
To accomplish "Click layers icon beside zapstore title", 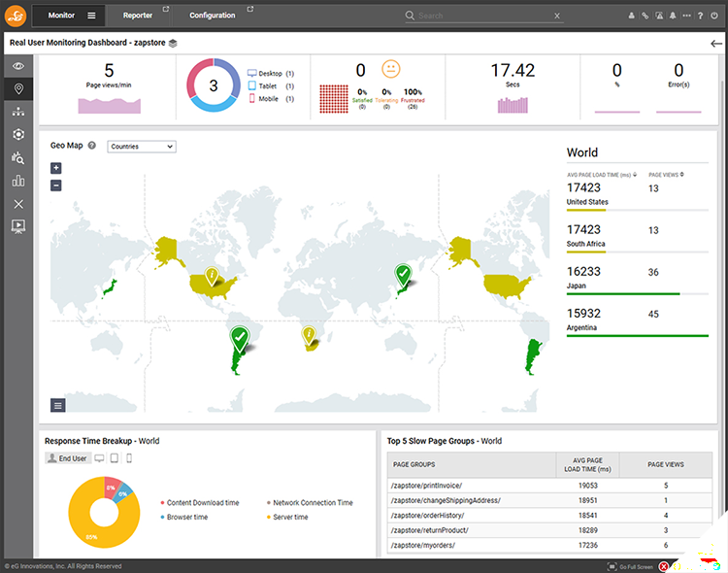I will [x=173, y=44].
